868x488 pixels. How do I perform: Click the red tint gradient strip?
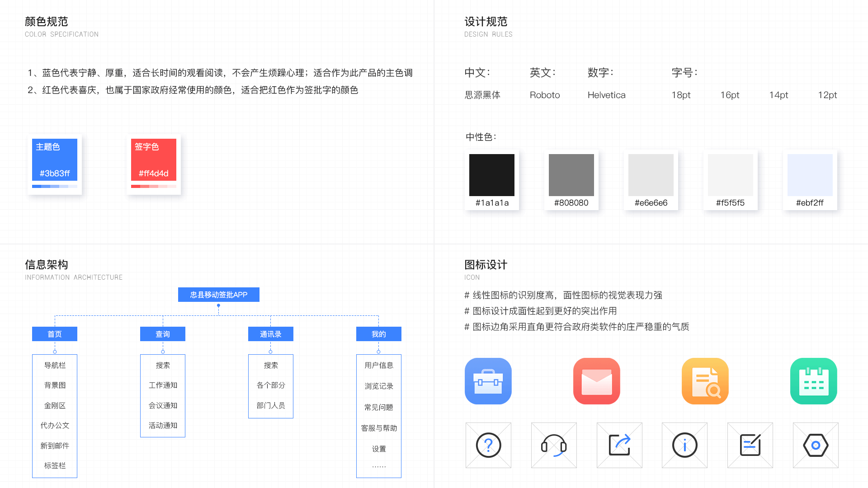click(x=154, y=186)
